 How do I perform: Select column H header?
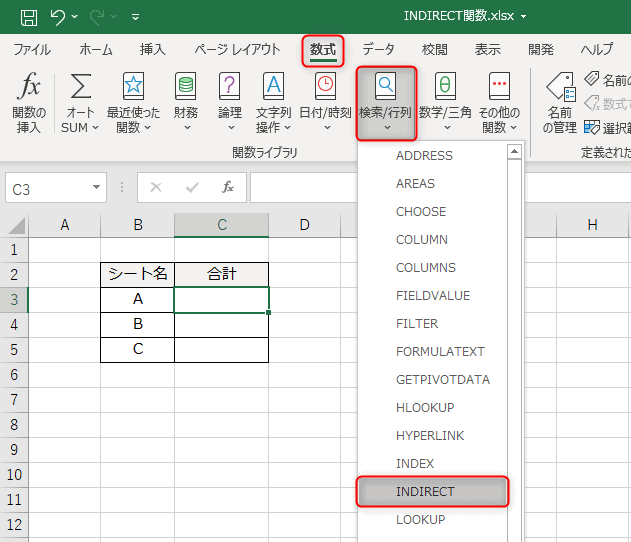[592, 225]
